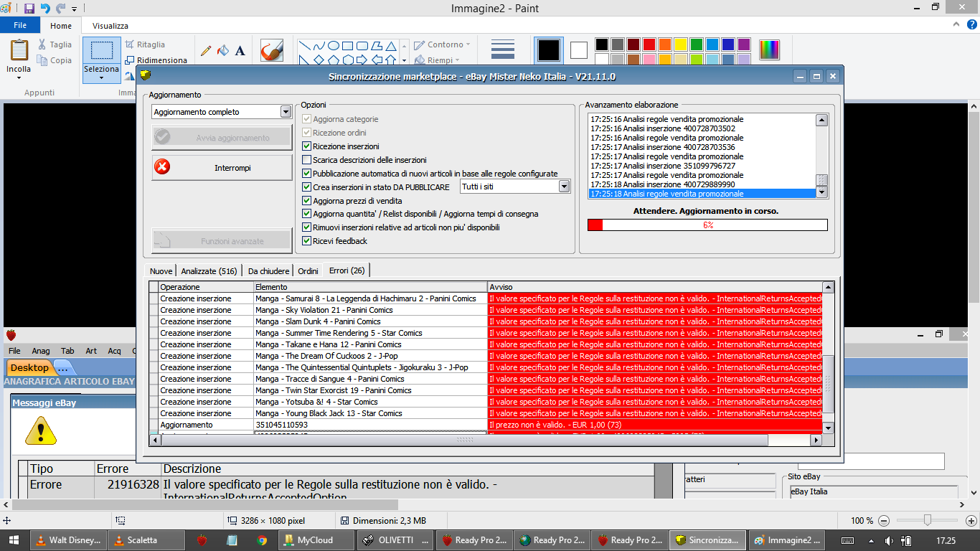Image resolution: width=980 pixels, height=551 pixels.
Task: Click the red Interrompi stop icon
Action: [163, 167]
